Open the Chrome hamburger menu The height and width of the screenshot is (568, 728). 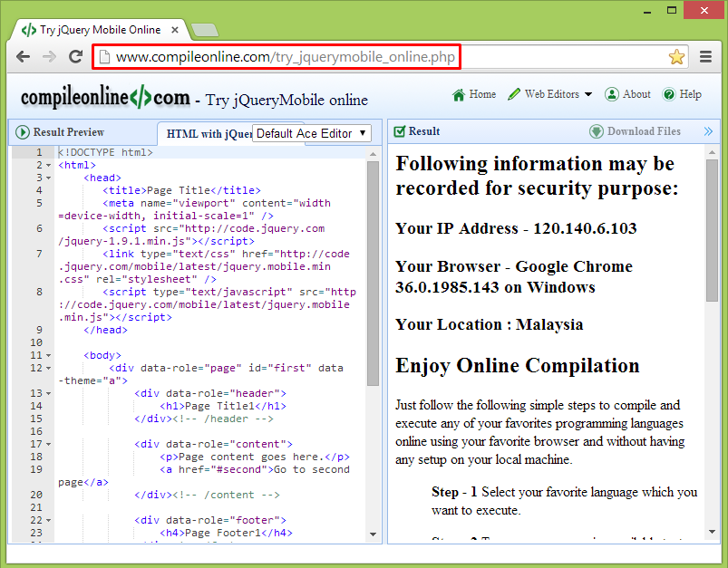click(705, 56)
